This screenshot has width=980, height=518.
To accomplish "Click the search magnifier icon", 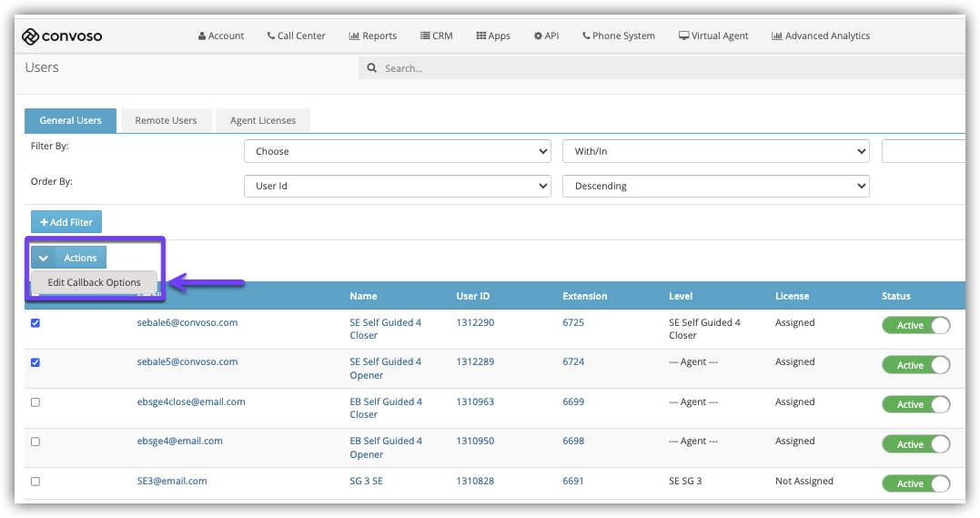I will pos(372,68).
